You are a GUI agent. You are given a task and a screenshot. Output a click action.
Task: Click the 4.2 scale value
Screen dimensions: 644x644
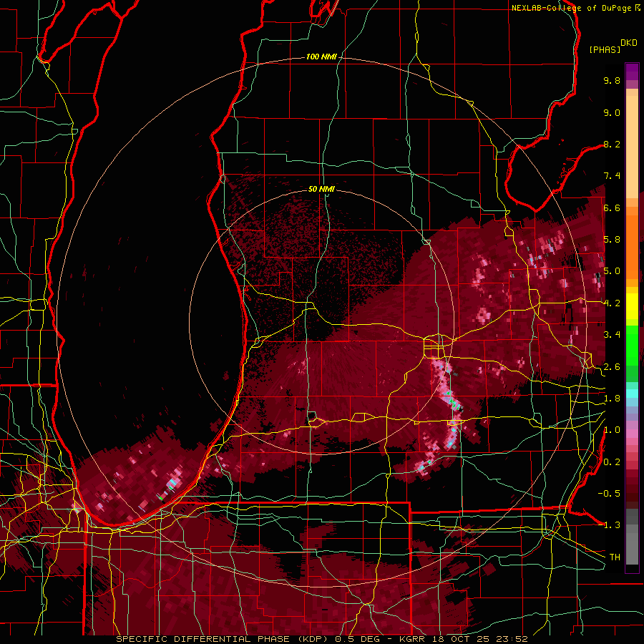click(612, 303)
